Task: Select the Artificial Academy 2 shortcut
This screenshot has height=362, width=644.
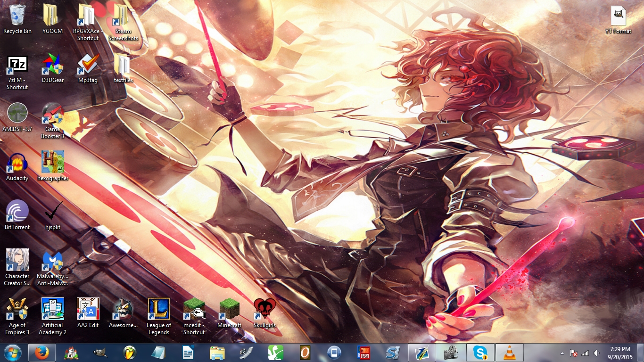Action: (x=52, y=317)
